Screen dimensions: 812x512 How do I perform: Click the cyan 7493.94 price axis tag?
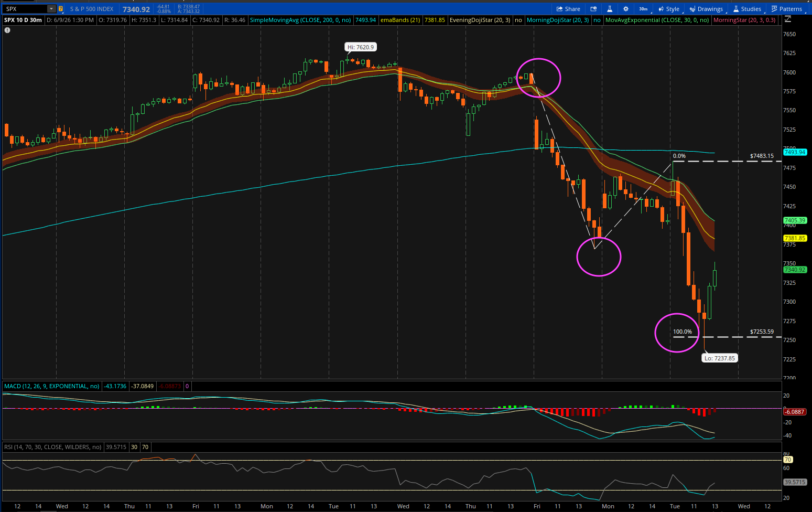pyautogui.click(x=795, y=152)
